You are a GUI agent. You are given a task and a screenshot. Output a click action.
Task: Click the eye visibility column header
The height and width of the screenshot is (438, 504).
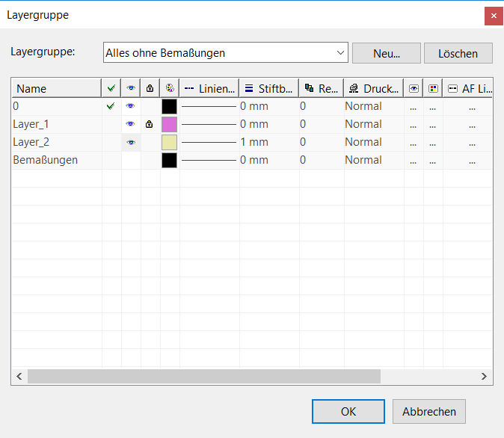point(131,88)
